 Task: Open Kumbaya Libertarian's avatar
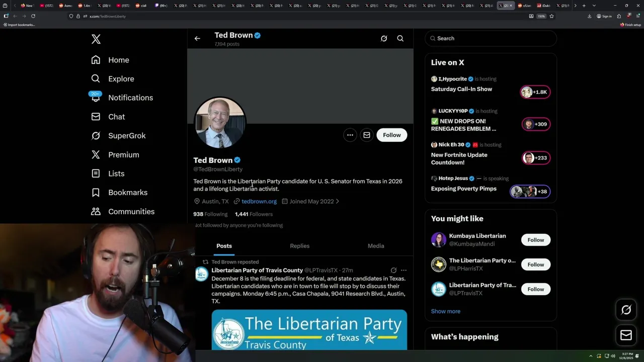[x=439, y=240]
